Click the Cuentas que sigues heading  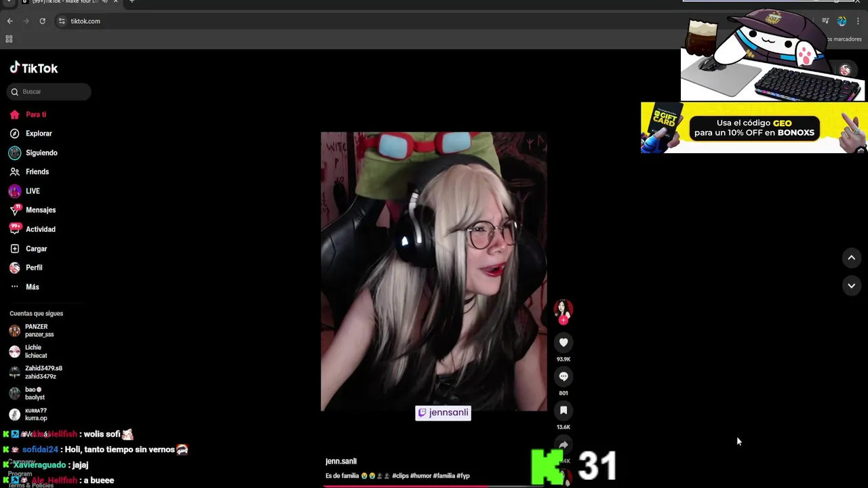coord(36,314)
